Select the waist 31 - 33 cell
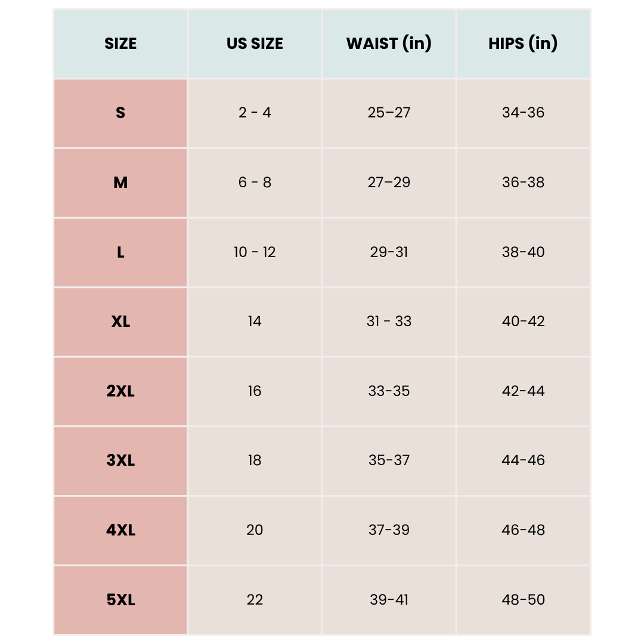The image size is (644, 644). [x=389, y=321]
